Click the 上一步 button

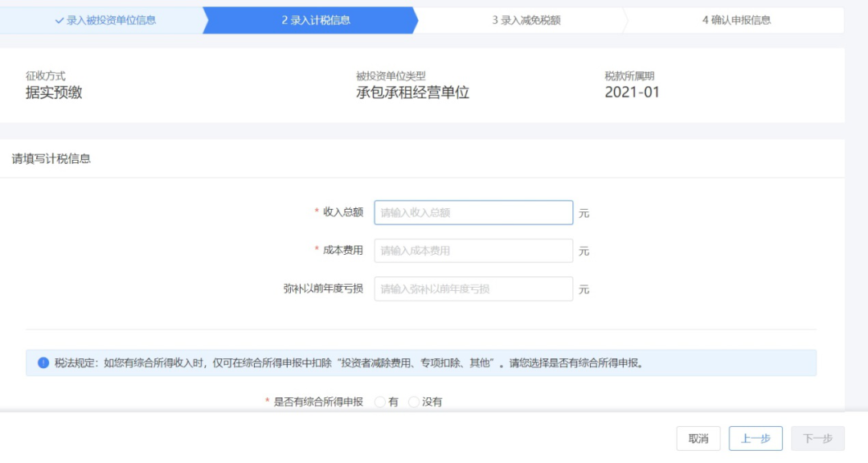pyautogui.click(x=755, y=439)
